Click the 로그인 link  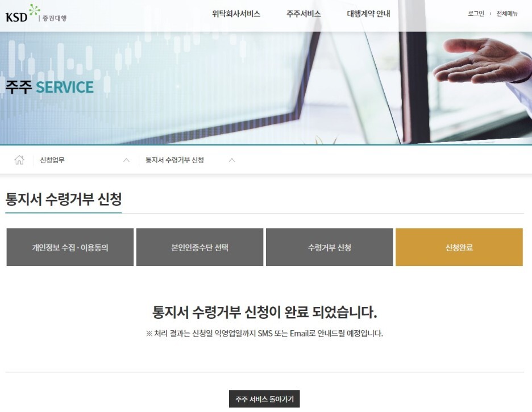(476, 14)
